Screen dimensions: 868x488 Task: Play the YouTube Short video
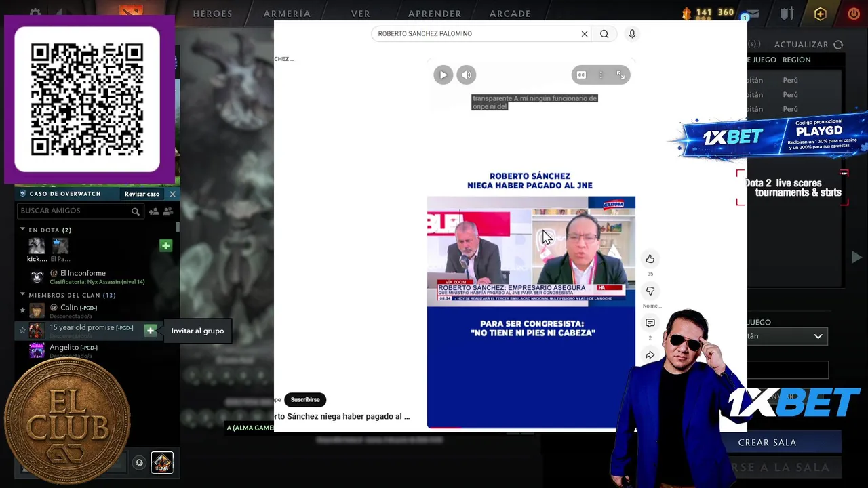click(x=443, y=75)
